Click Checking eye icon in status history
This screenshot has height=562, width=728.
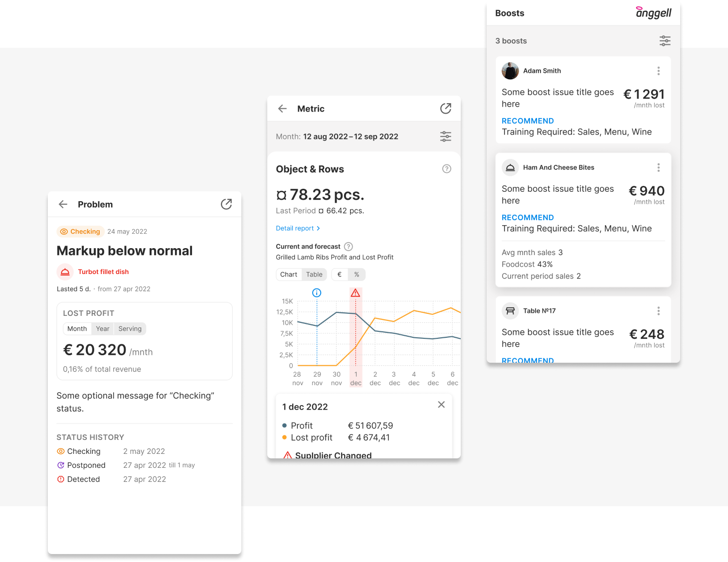61,451
